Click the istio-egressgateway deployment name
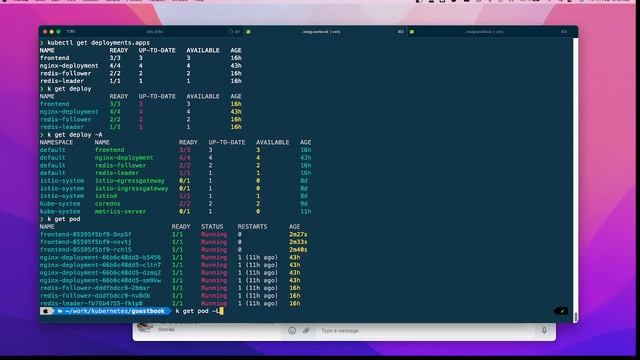Viewport: 640px width, 360px height. 130,181
